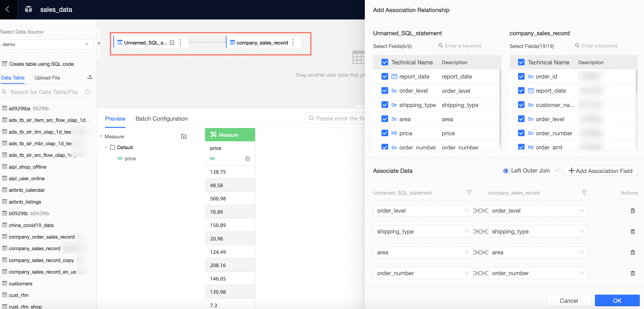Delete the order_level association row
This screenshot has height=309, width=644.
pyautogui.click(x=632, y=211)
